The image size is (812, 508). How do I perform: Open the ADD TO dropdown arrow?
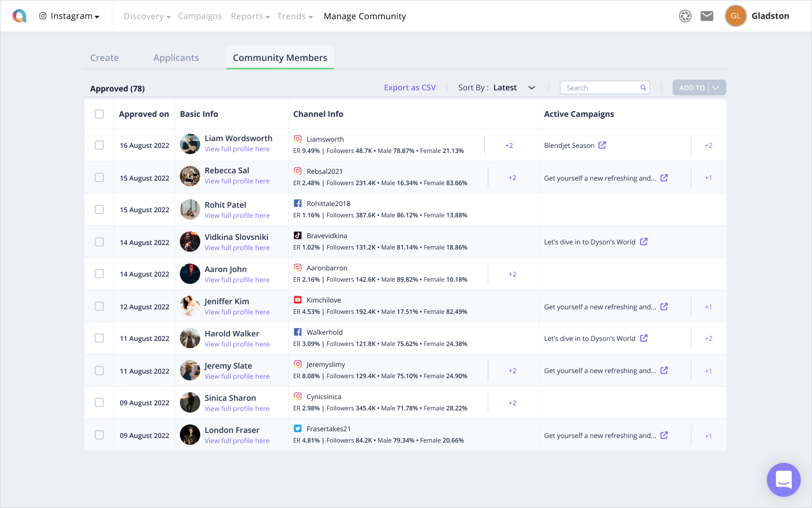716,87
